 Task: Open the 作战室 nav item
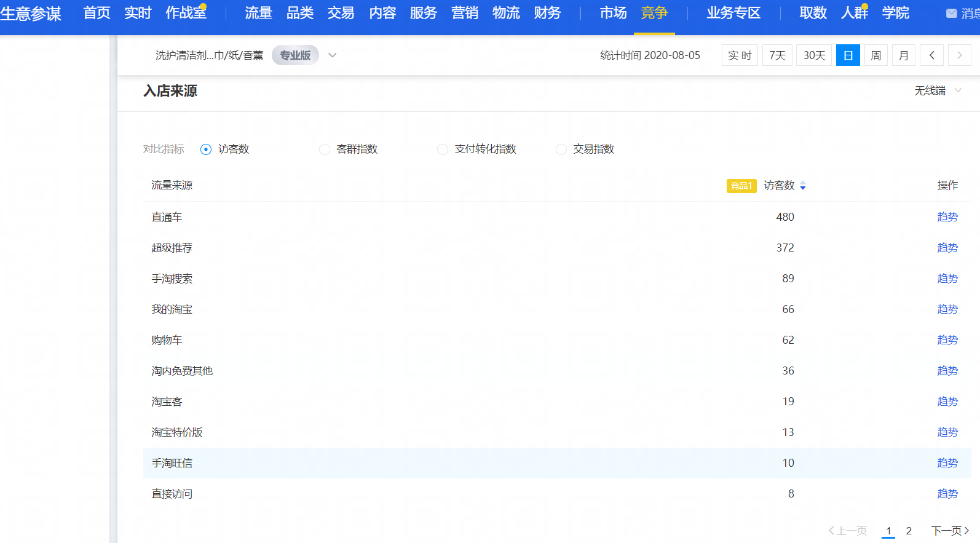pos(186,13)
